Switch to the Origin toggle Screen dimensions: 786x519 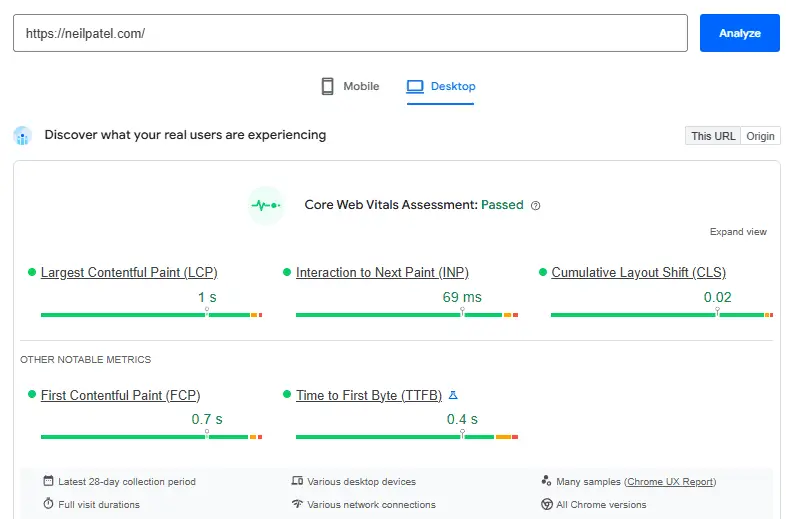pyautogui.click(x=760, y=136)
